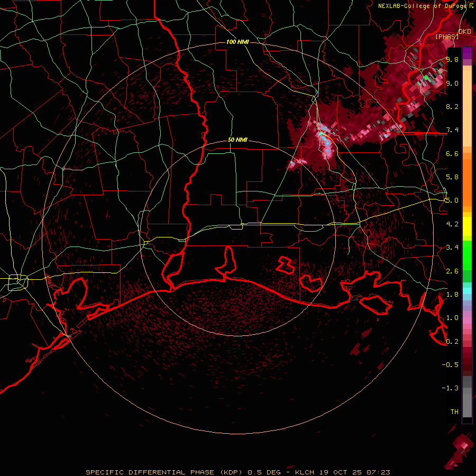The image size is (476, 476).
Task: Click the 2.6 value on the color scale
Action: [x=452, y=271]
